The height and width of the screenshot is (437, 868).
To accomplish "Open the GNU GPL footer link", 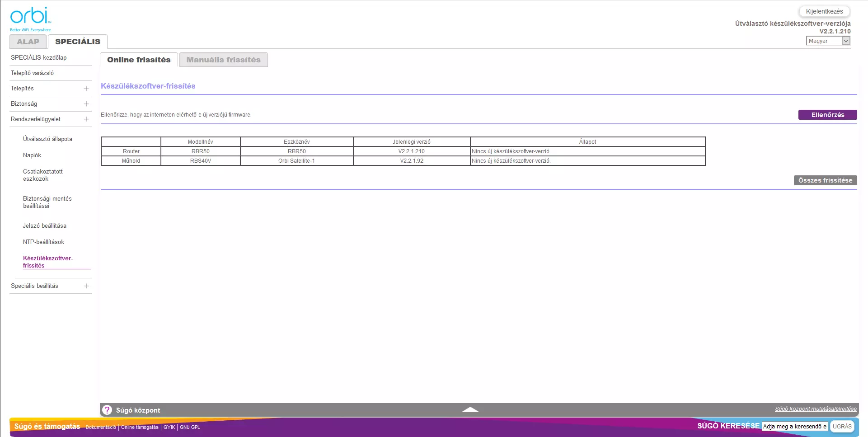I will tap(190, 427).
